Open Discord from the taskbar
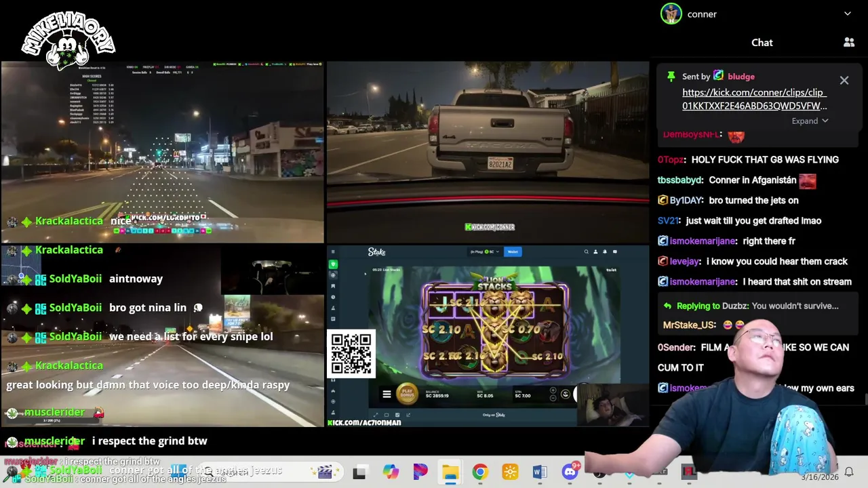This screenshot has width=868, height=488. pos(570,471)
